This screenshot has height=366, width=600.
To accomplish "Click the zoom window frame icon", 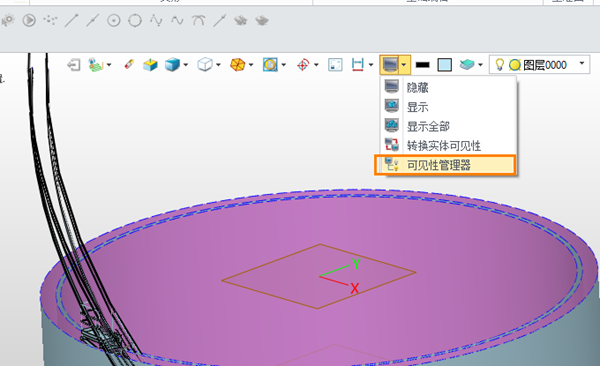I will coord(335,65).
